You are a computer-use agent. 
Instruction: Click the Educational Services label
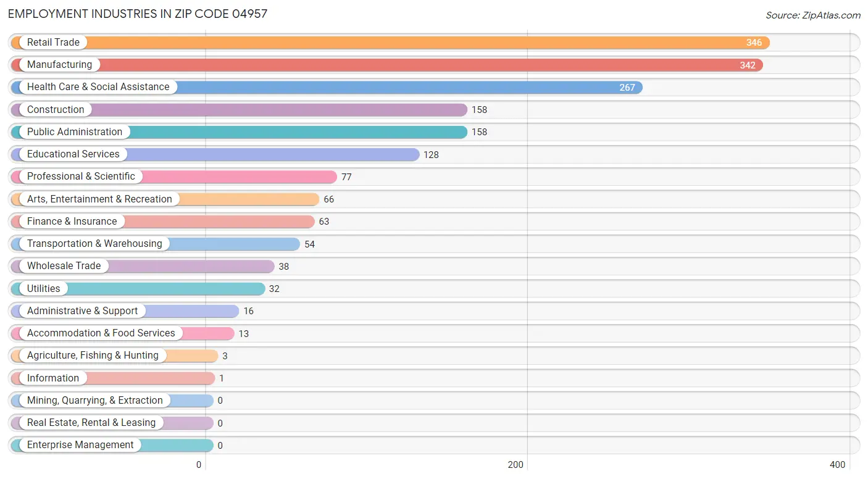73,154
